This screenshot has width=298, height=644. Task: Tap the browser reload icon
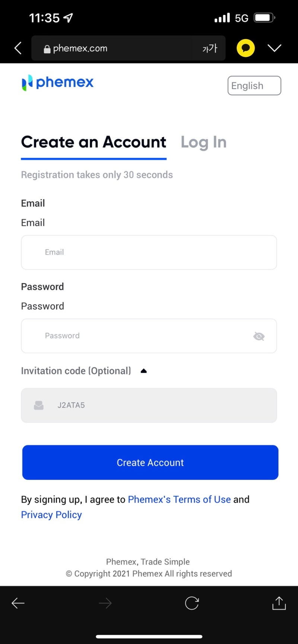(192, 603)
